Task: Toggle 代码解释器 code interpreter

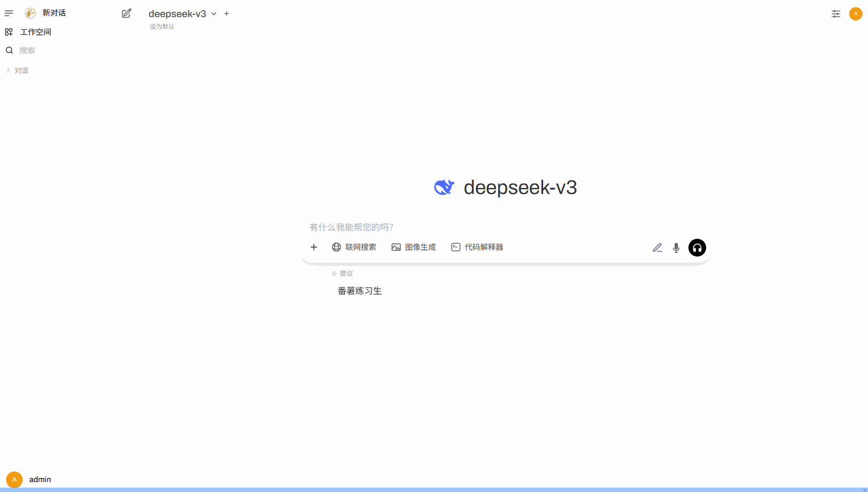Action: click(477, 247)
